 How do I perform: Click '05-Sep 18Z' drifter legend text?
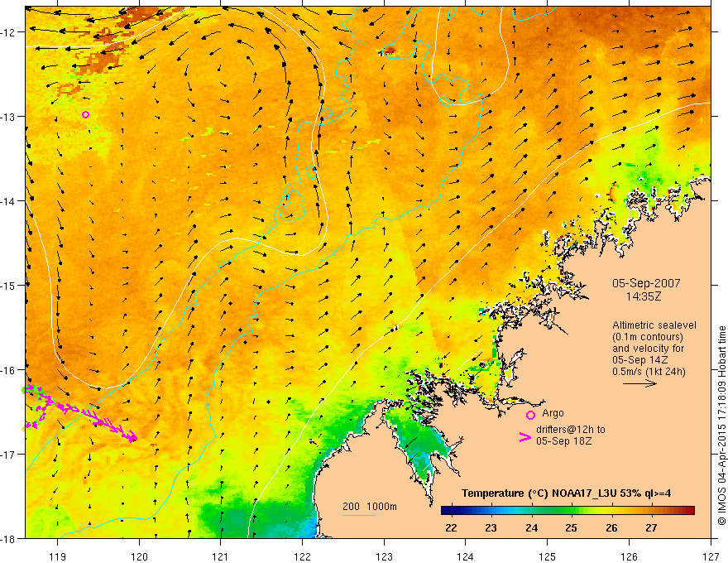(563, 441)
